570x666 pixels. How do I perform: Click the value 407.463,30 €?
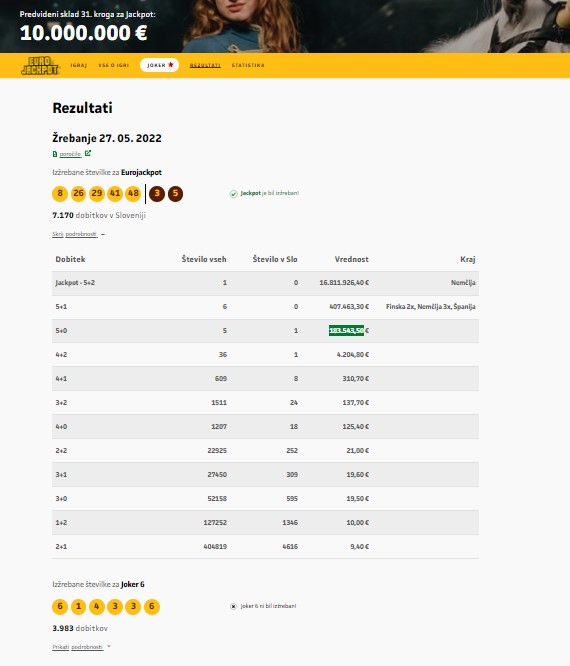pyautogui.click(x=349, y=307)
